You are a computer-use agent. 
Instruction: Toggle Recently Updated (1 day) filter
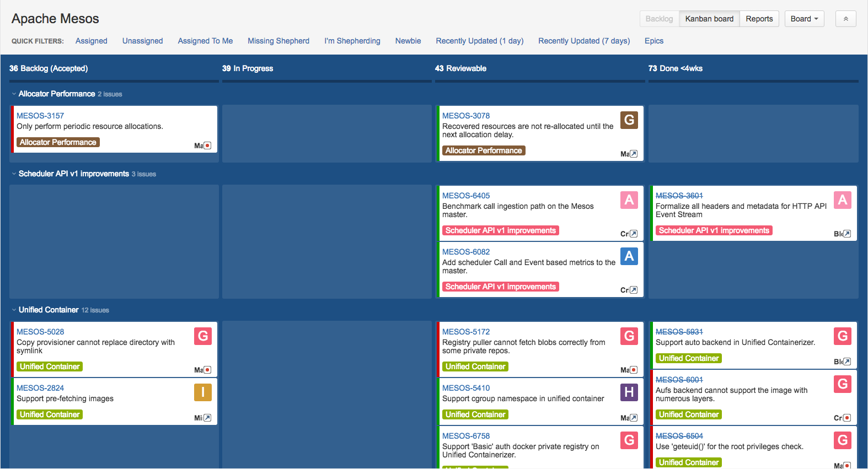coord(480,41)
